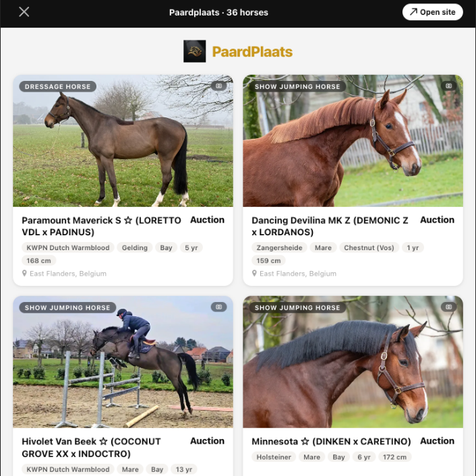
Task: Click the Open site button
Action: pos(432,12)
